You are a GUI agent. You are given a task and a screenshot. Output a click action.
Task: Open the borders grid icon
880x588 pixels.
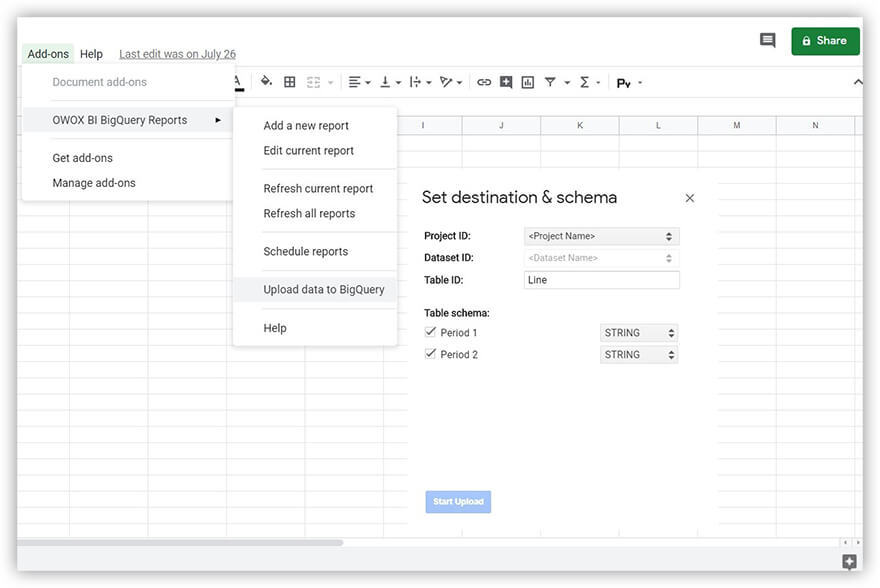coord(290,82)
